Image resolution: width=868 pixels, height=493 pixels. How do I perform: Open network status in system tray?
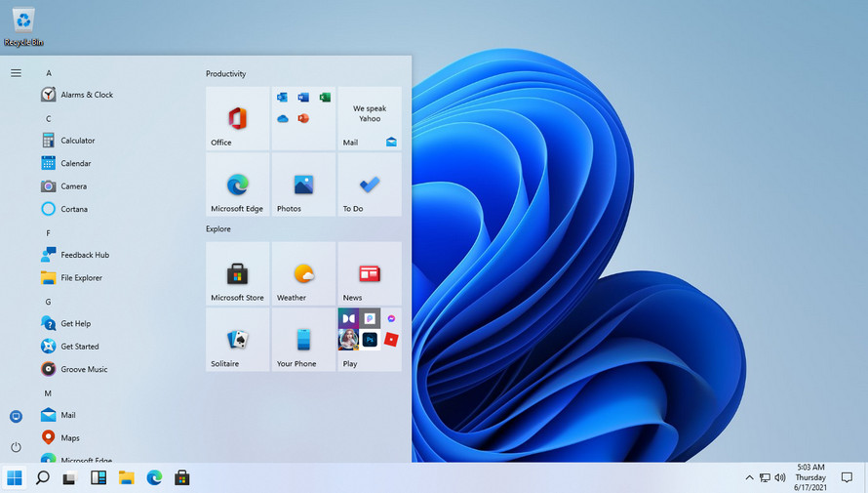coord(765,477)
